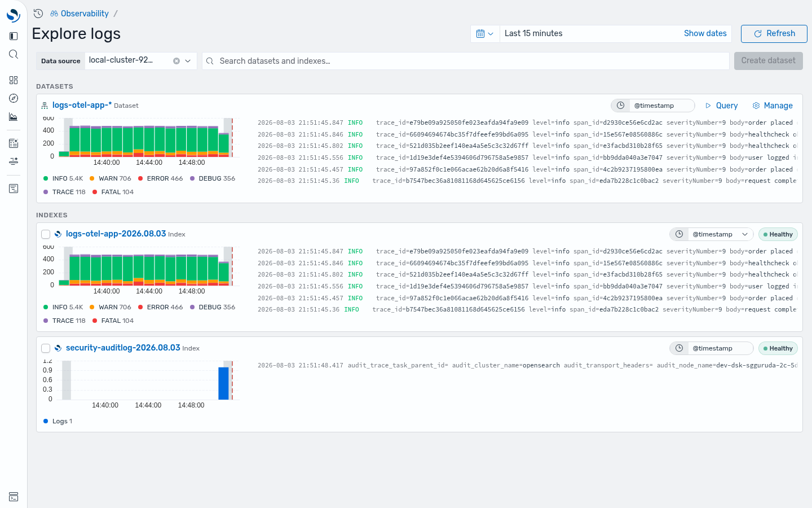The image size is (812, 508).
Task: Click the dataset icon beside logs-otel-app-*
Action: (x=45, y=106)
